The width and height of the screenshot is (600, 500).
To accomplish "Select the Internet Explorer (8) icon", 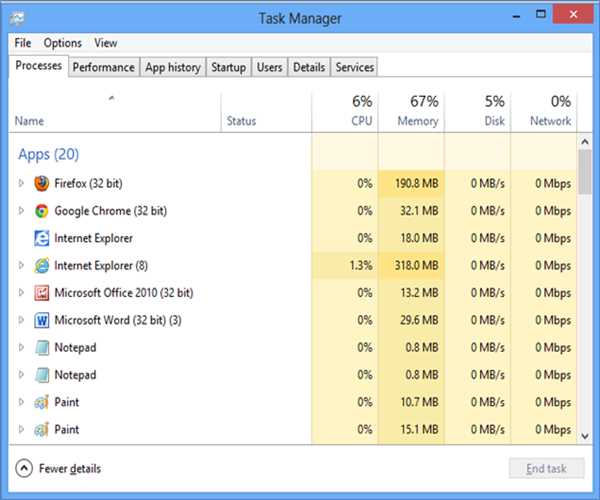I will pos(42,266).
